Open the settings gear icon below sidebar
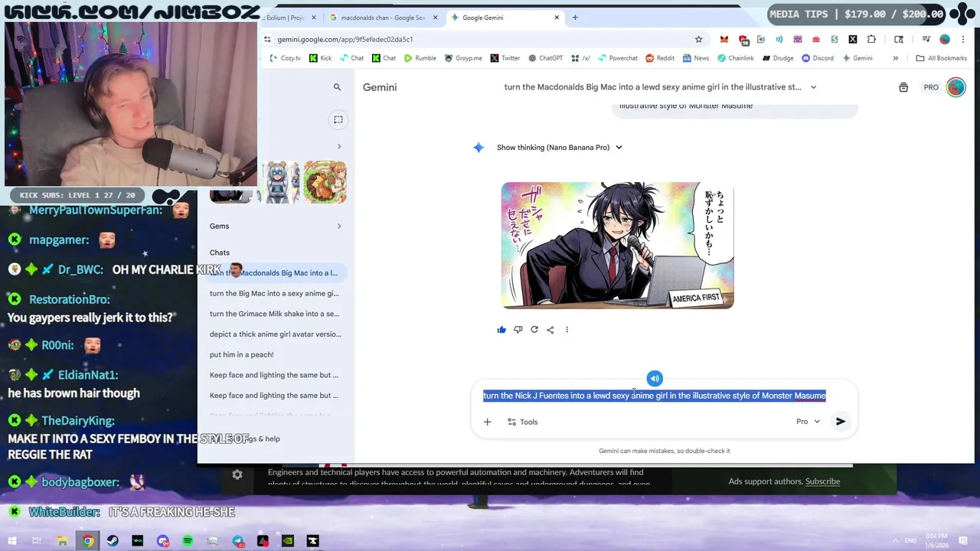 coord(237,475)
